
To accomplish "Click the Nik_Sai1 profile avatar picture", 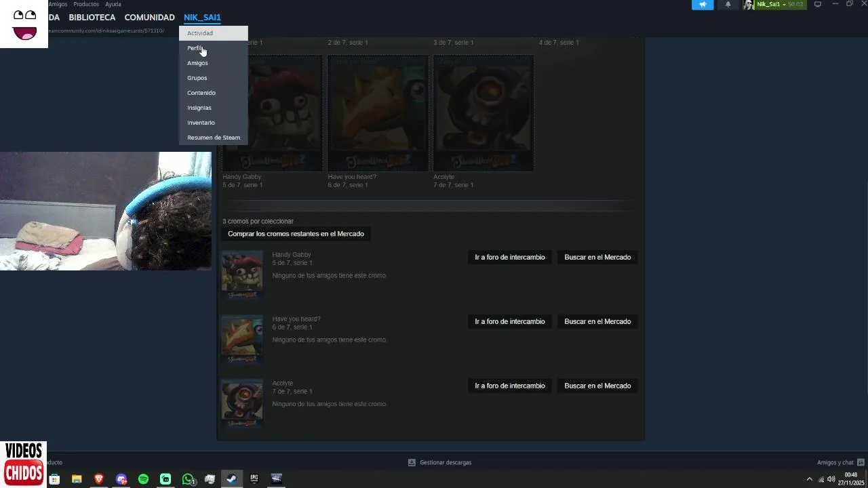I will click(748, 5).
